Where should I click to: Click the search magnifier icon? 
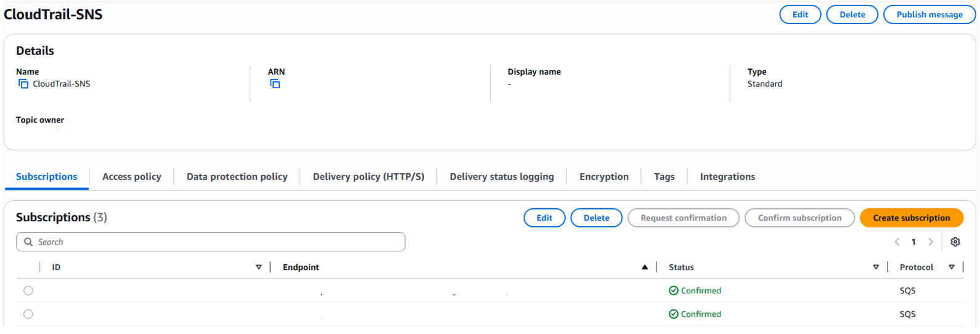click(28, 242)
